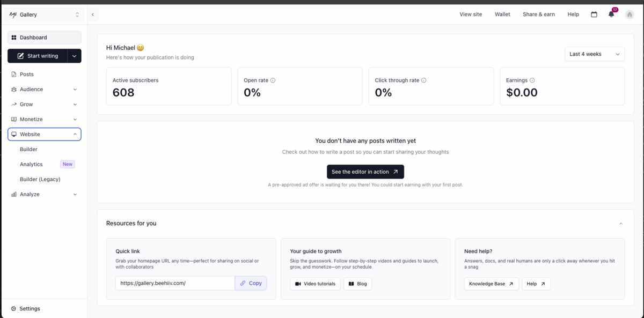This screenshot has height=318, width=644.
Task: Click Help in the top bar
Action: 573,14
